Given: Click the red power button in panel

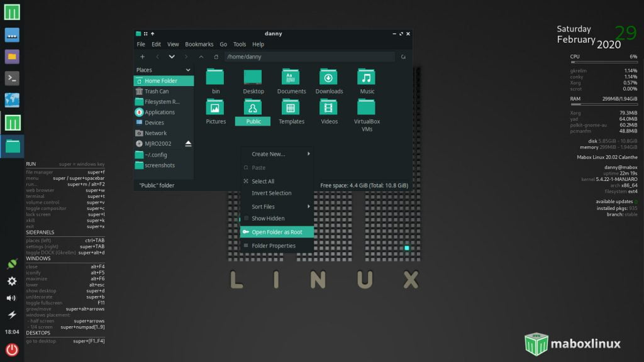Looking at the screenshot, I should (x=12, y=349).
